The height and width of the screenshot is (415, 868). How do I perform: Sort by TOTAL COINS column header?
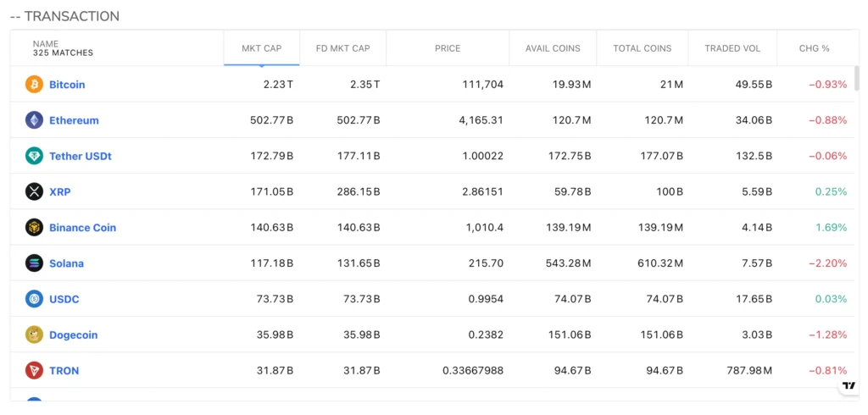[643, 48]
